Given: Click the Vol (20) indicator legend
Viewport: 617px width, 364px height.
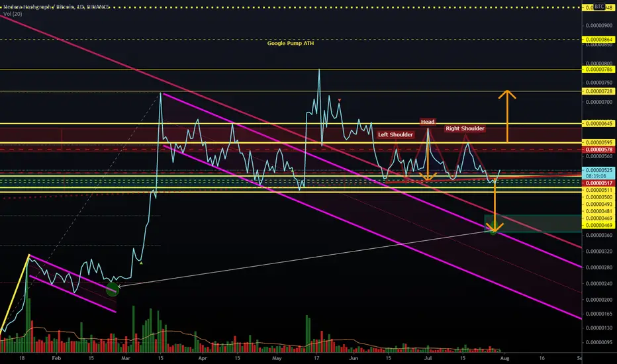Looking at the screenshot, I should point(13,14).
